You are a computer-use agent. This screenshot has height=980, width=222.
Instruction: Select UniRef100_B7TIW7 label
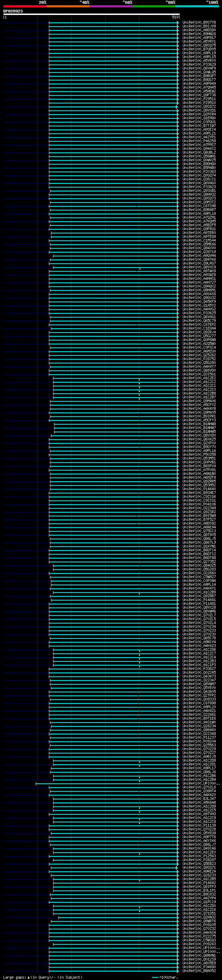coord(199,125)
